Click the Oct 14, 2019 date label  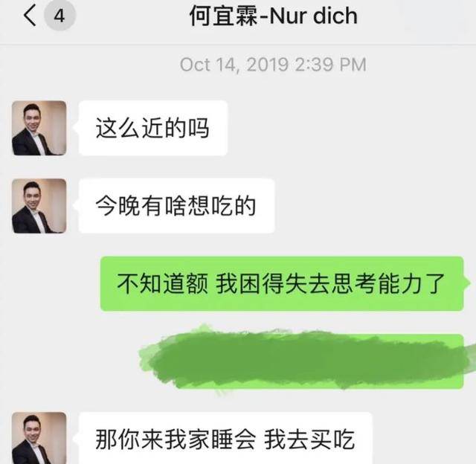pyautogui.click(x=234, y=65)
